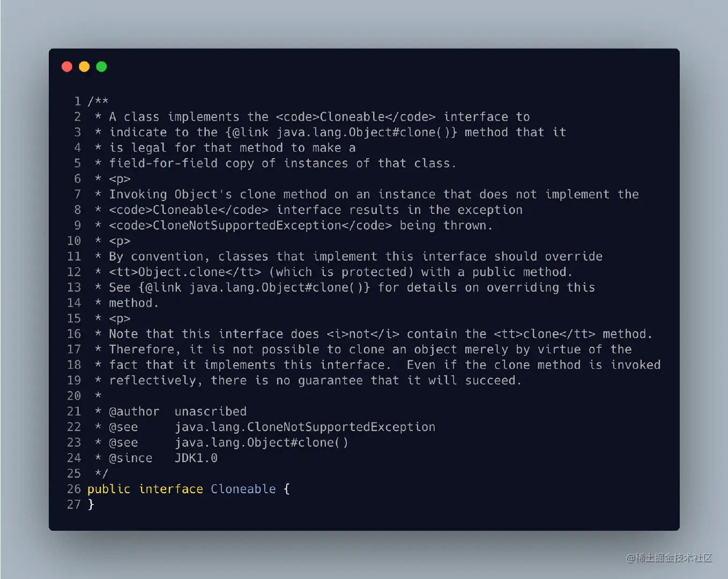Click the yellow minimize dot
Image resolution: width=728 pixels, height=579 pixels.
click(x=84, y=66)
